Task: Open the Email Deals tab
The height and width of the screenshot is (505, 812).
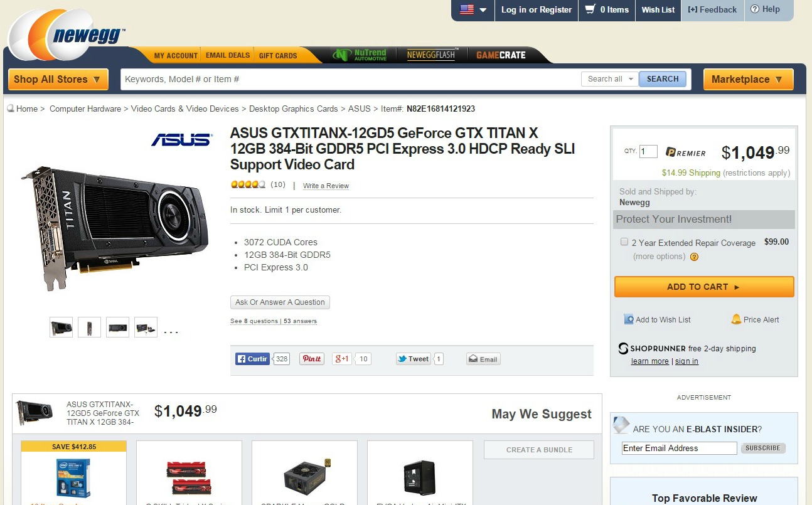Action: (228, 55)
